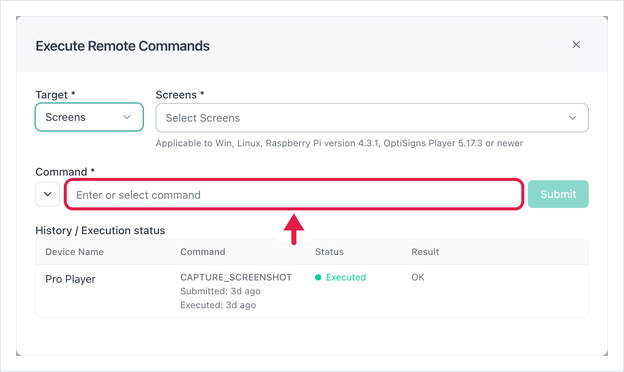The height and width of the screenshot is (372, 624).
Task: Click the History / Execution status heading
Action: tap(100, 231)
